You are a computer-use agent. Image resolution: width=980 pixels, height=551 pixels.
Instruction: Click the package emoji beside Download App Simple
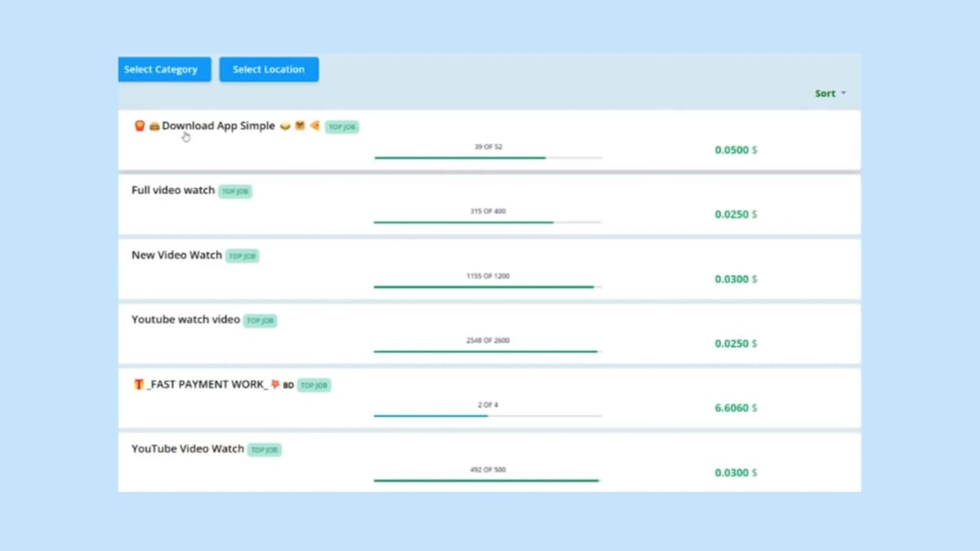pyautogui.click(x=300, y=126)
